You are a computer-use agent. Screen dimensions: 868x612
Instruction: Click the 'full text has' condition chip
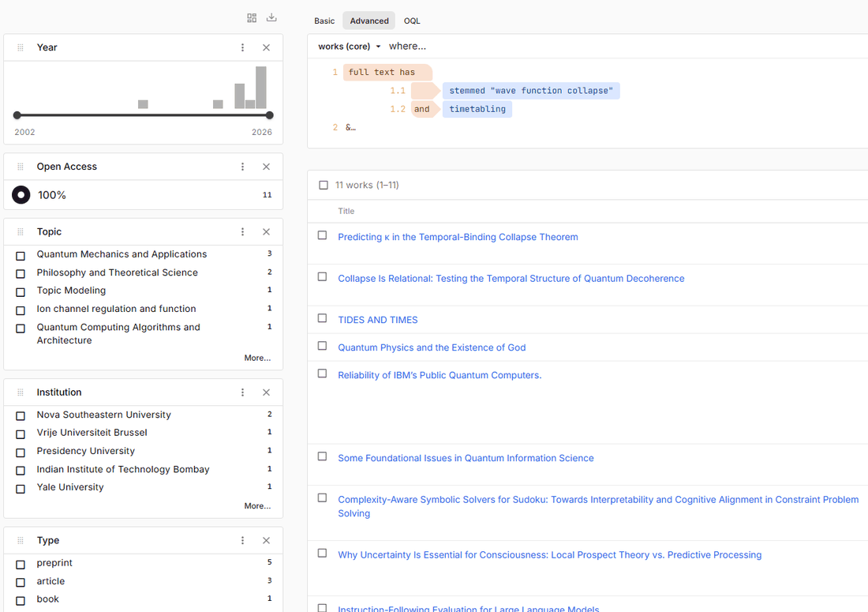[387, 72]
